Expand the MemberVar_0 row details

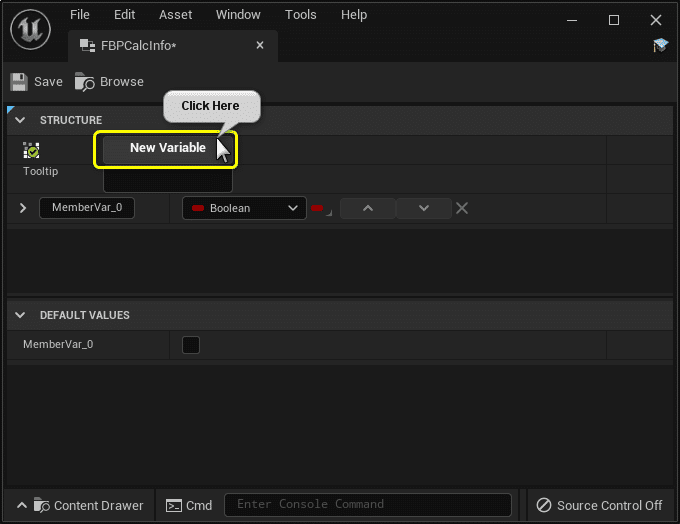pos(23,208)
